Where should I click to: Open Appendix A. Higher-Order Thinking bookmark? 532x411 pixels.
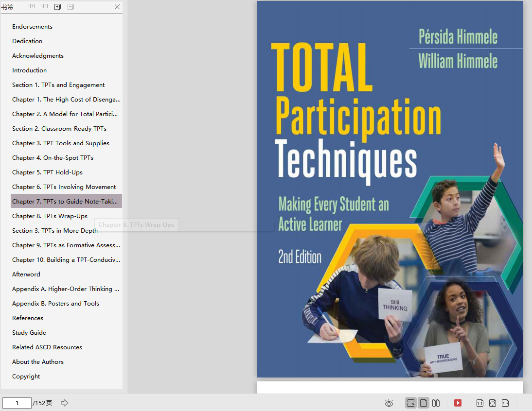click(x=66, y=289)
